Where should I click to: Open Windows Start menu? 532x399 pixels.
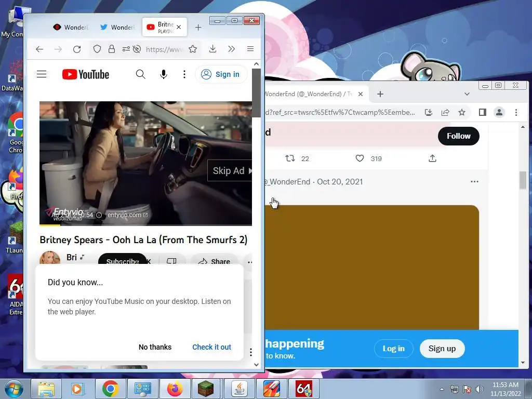pos(14,389)
